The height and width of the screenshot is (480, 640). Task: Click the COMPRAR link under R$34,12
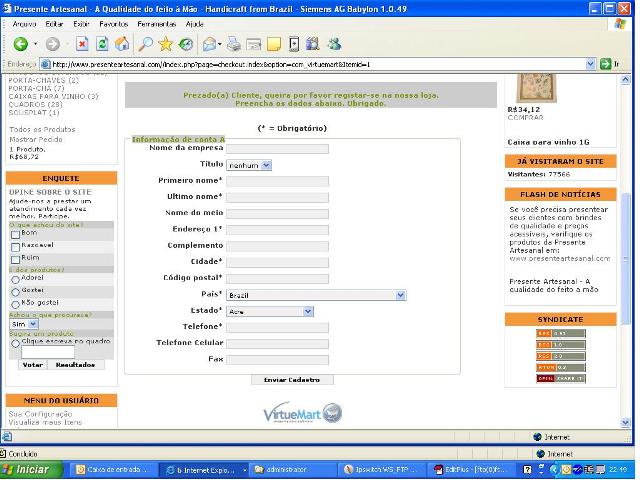(525, 118)
